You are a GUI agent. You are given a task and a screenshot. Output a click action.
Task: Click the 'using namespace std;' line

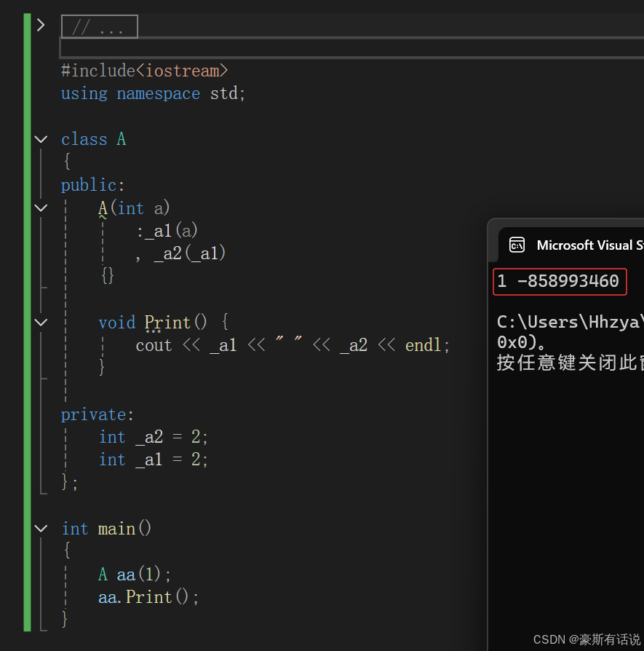tap(153, 93)
